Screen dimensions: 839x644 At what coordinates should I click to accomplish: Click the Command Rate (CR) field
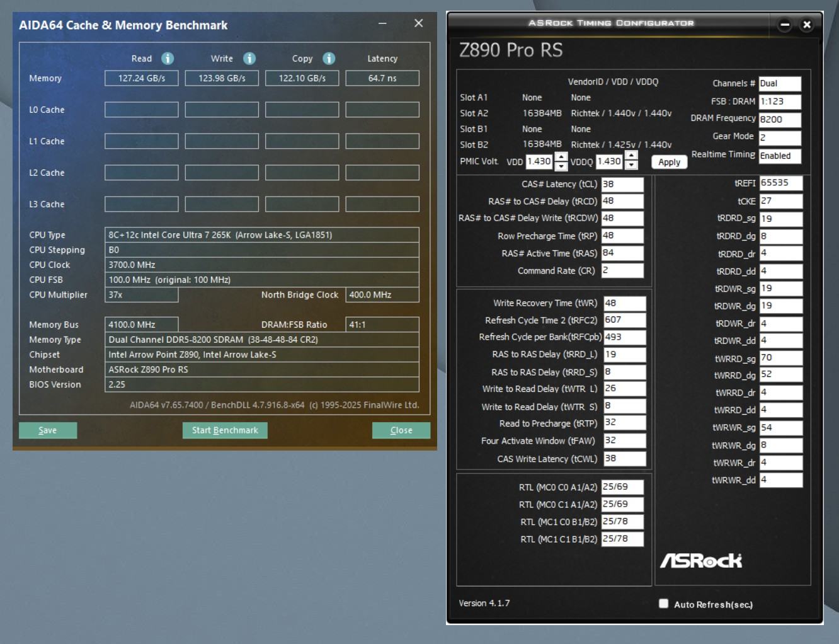[622, 270]
